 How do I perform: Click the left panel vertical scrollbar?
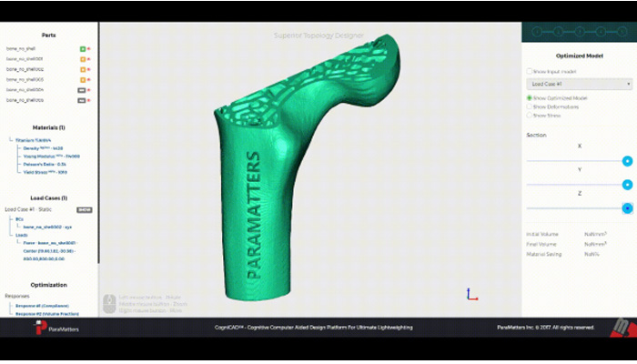click(x=98, y=142)
